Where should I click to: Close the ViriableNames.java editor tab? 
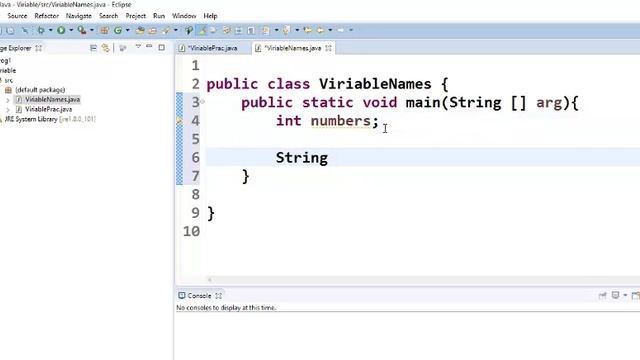pyautogui.click(x=328, y=48)
